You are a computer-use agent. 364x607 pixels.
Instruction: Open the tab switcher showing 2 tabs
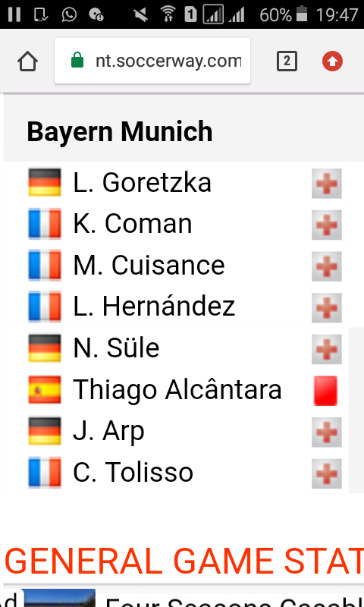click(x=287, y=61)
